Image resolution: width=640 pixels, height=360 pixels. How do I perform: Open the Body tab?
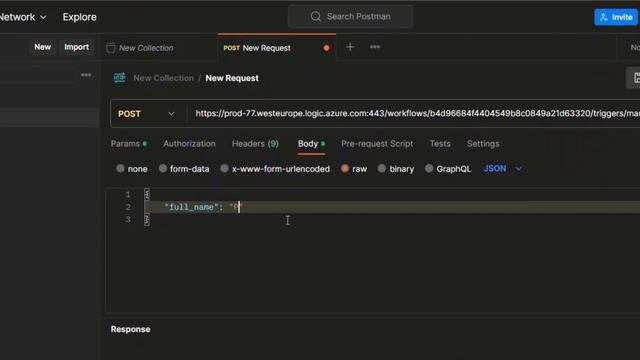pyautogui.click(x=311, y=144)
